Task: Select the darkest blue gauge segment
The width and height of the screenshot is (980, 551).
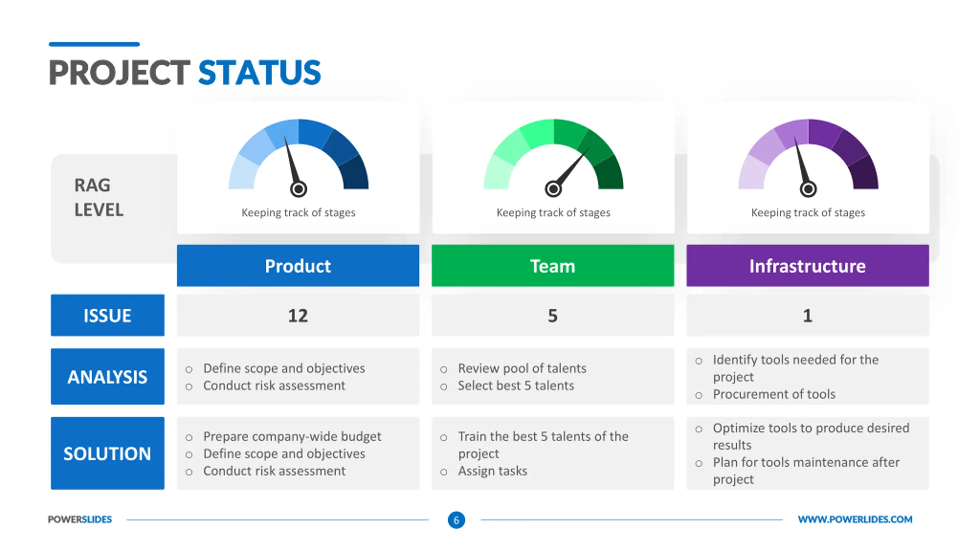Action: [x=354, y=173]
